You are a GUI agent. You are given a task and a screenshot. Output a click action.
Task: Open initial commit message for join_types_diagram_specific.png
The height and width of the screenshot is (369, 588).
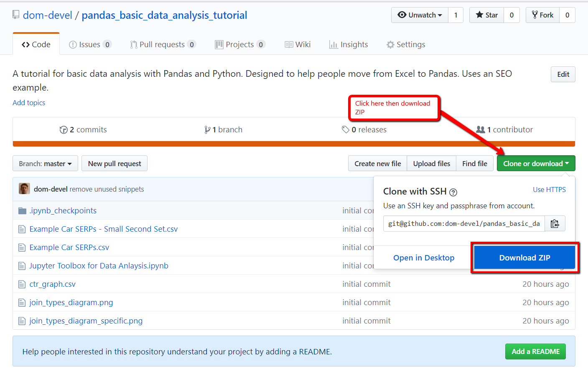pyautogui.click(x=367, y=321)
